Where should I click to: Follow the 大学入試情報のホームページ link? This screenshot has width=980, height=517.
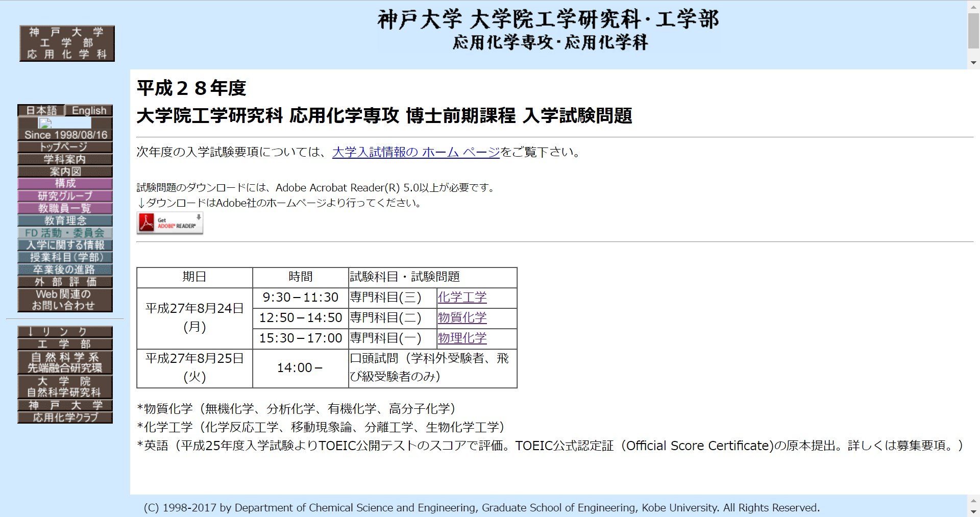pyautogui.click(x=415, y=152)
